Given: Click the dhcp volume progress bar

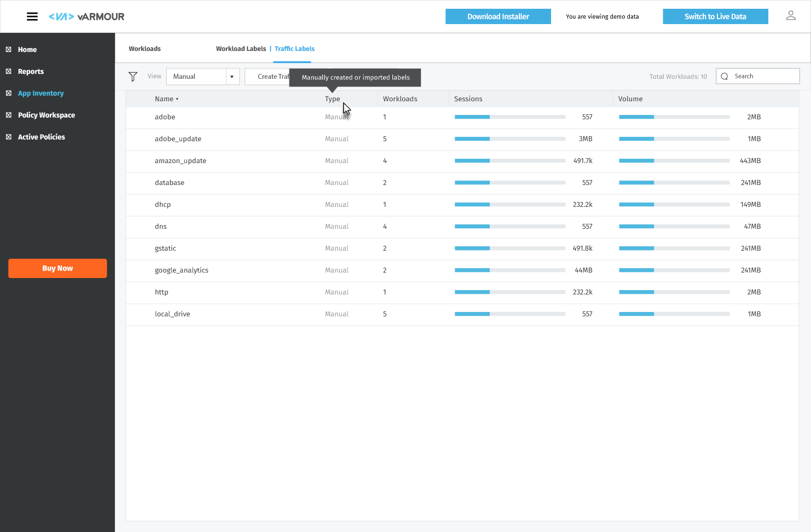Looking at the screenshot, I should click(x=674, y=204).
